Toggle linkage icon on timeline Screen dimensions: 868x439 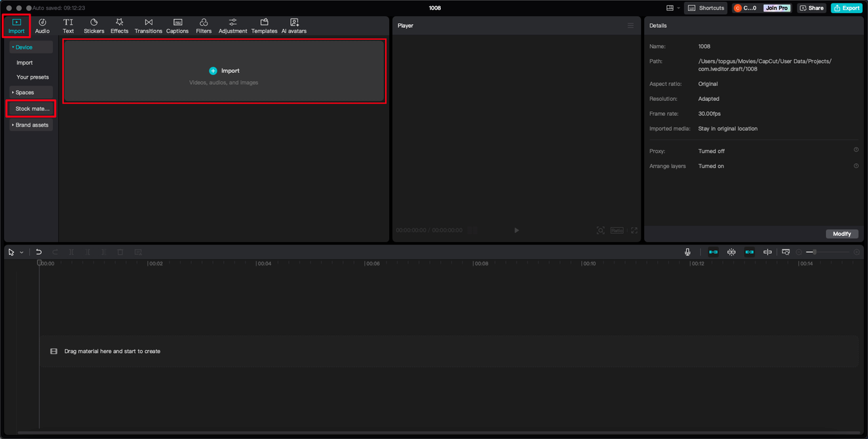[749, 252]
